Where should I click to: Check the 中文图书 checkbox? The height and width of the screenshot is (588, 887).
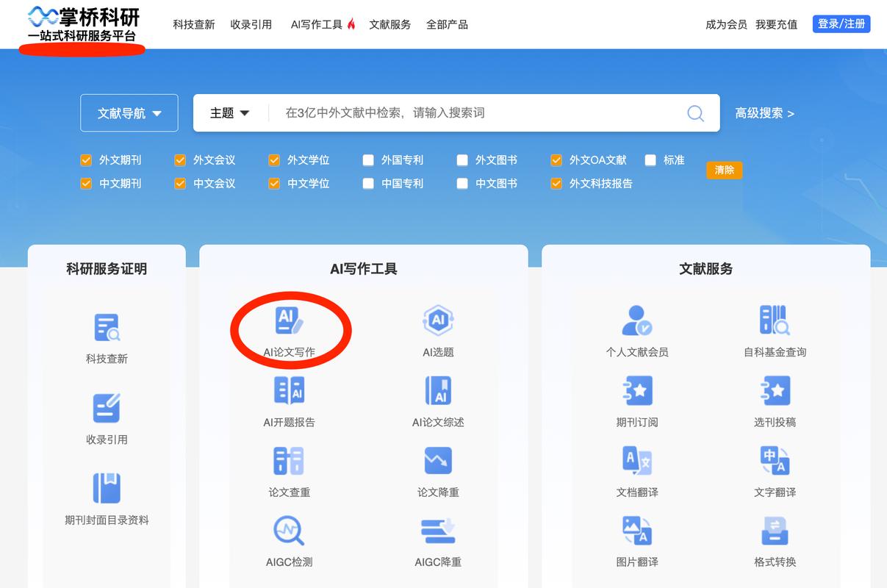pos(462,184)
